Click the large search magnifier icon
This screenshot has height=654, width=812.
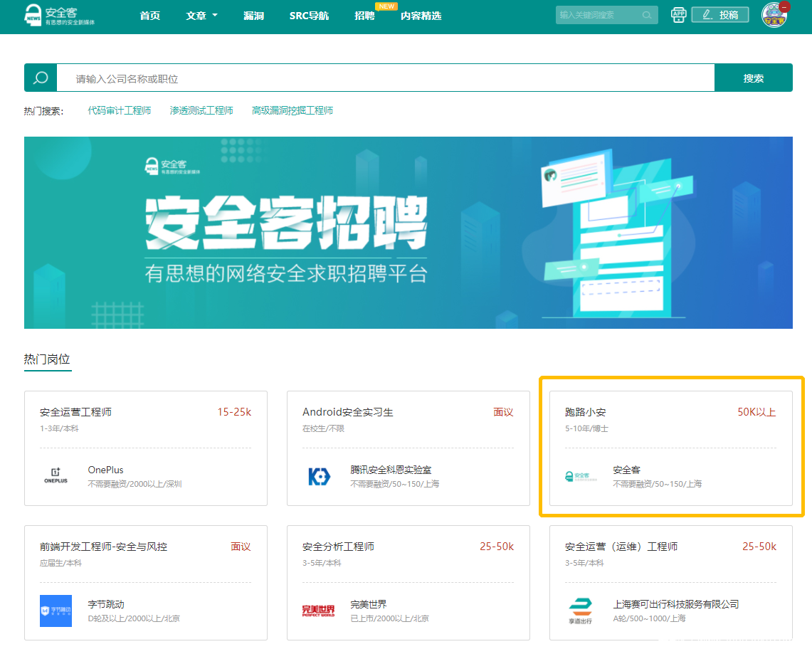pyautogui.click(x=41, y=78)
